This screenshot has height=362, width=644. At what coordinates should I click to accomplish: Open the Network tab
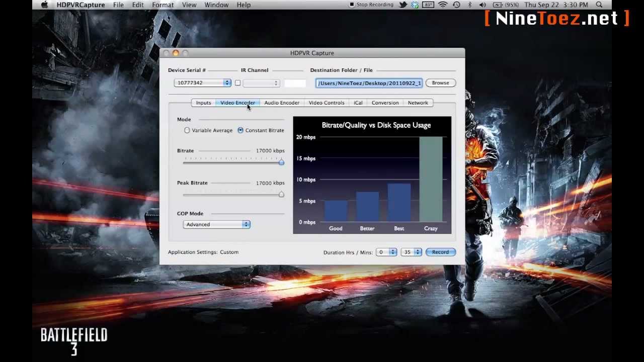[x=418, y=103]
